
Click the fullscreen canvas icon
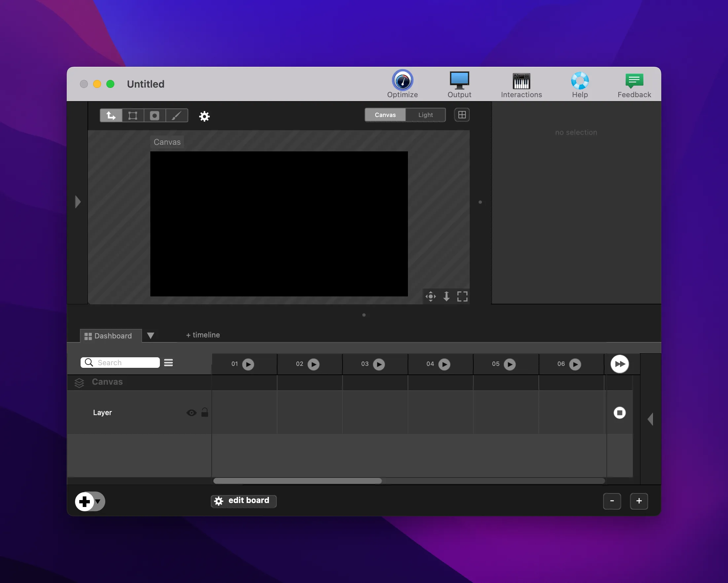(x=462, y=296)
